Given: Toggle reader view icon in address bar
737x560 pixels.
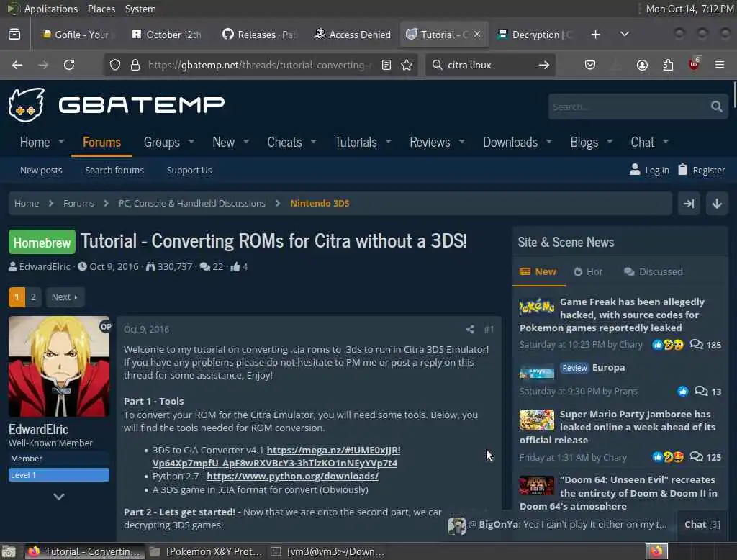Looking at the screenshot, I should click(x=386, y=65).
